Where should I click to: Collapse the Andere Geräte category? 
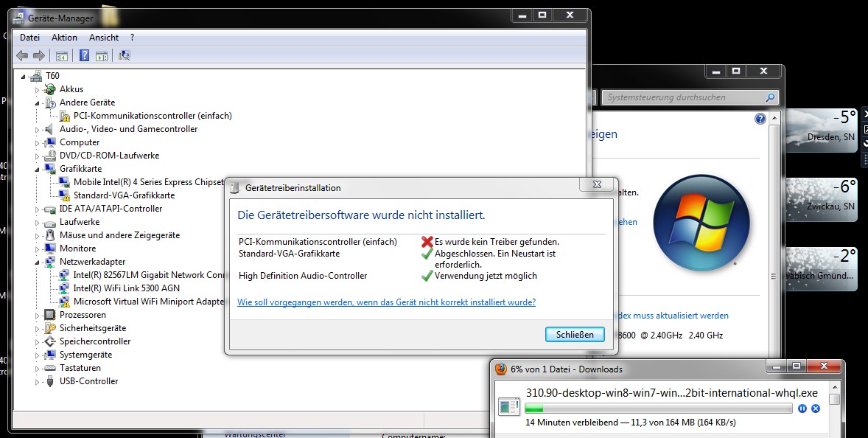click(x=37, y=103)
